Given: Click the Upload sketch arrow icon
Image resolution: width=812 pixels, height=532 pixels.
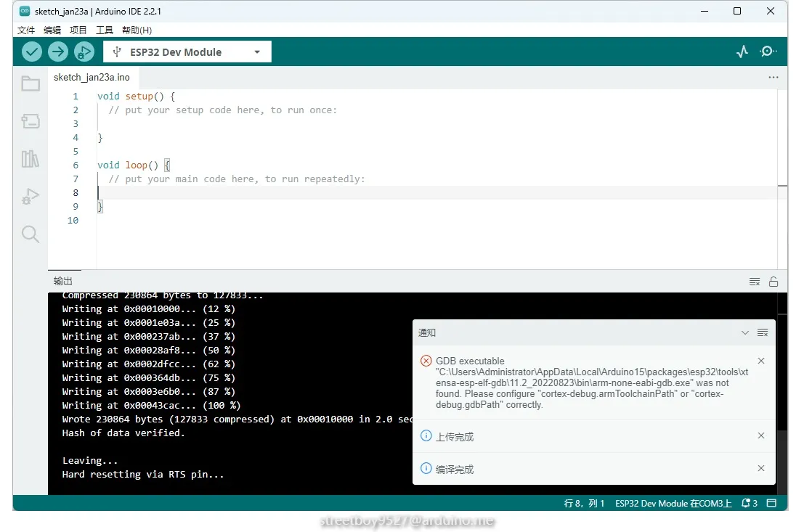Looking at the screenshot, I should click(x=57, y=52).
